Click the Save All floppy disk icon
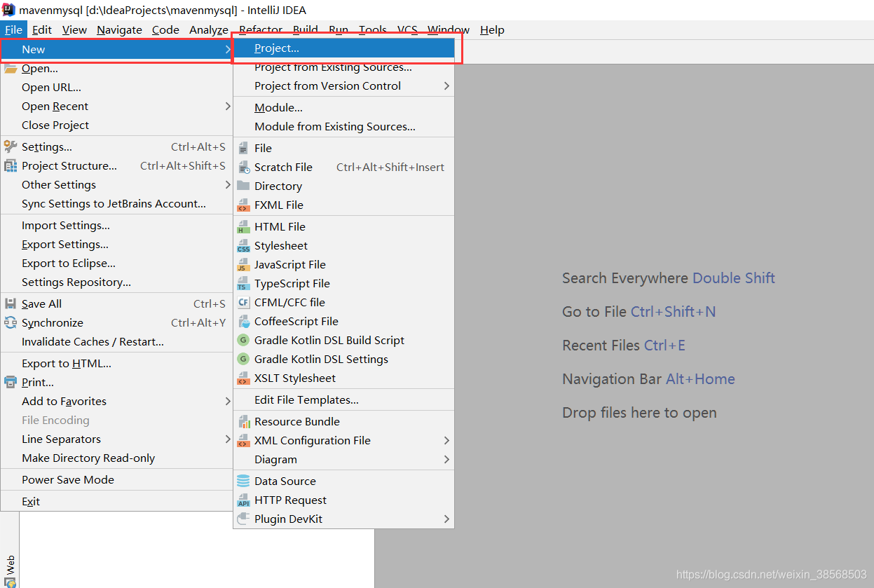 pos(10,303)
